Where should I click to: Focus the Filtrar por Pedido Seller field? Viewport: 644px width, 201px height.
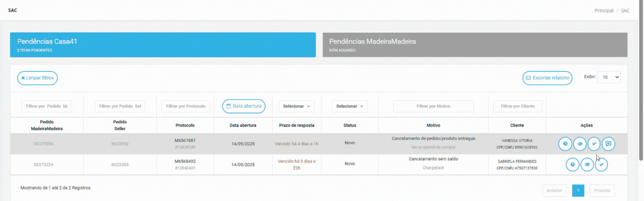coord(120,106)
